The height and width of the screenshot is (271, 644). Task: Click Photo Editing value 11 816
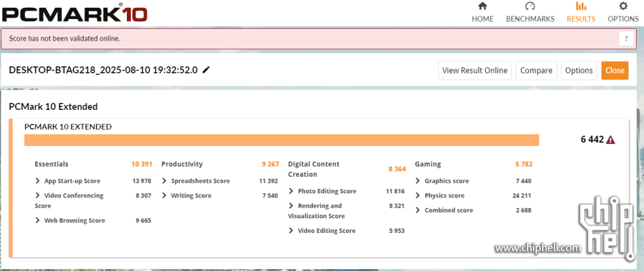[395, 191]
